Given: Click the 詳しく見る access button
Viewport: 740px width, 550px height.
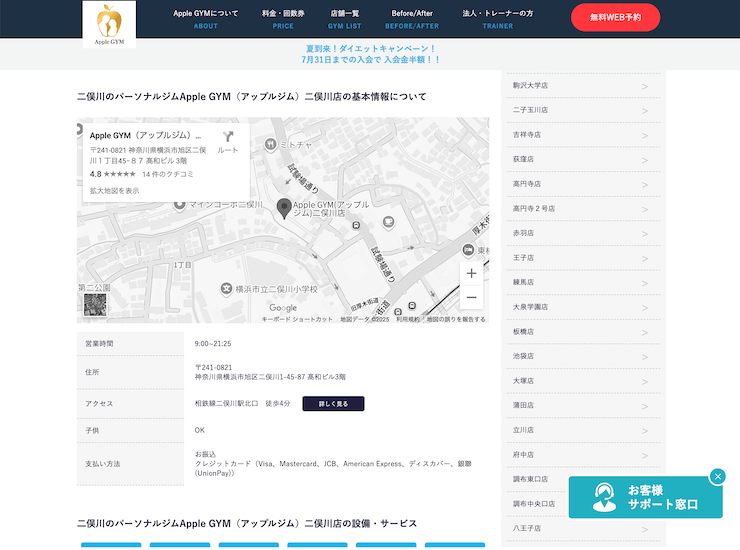Looking at the screenshot, I should [x=333, y=404].
